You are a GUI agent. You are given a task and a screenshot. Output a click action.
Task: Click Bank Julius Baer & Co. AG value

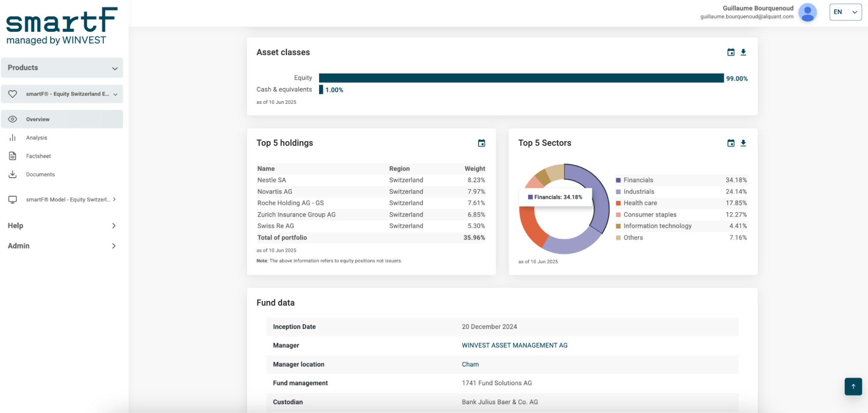click(x=500, y=402)
